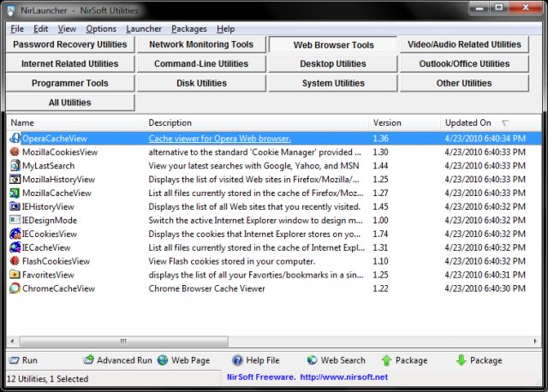This screenshot has width=548, height=392.
Task: Show Other Utilities category
Action: click(464, 83)
